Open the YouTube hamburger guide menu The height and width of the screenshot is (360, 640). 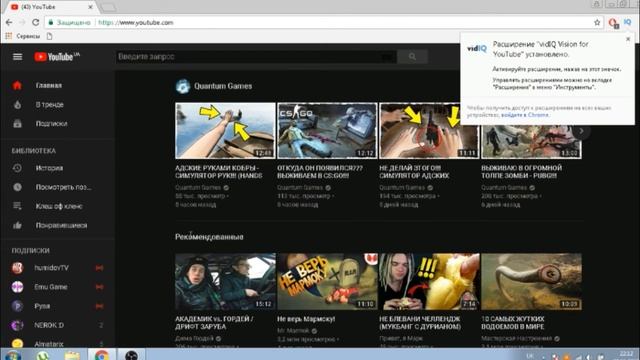click(17, 57)
